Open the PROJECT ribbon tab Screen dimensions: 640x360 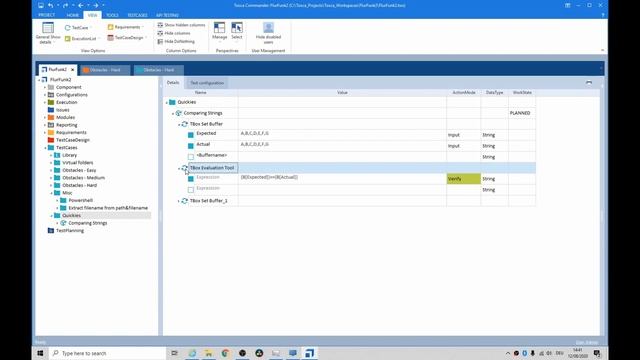47,15
